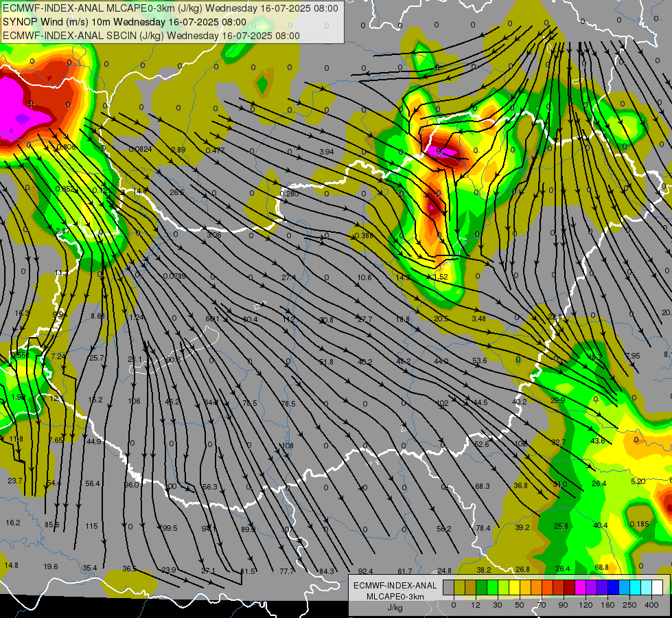Click the legend title ECMWF-INDEX-ANAL
Viewport: 672px width, 618px height.
395,586
